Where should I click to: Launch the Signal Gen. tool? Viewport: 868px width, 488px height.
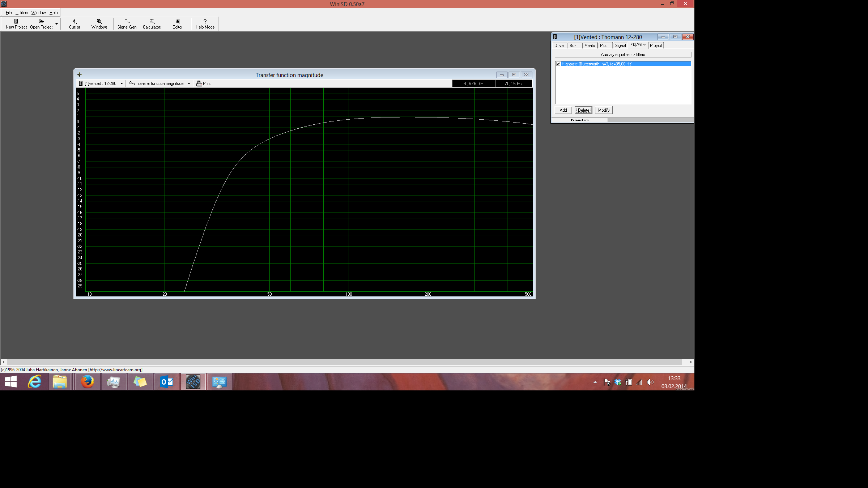click(x=127, y=24)
